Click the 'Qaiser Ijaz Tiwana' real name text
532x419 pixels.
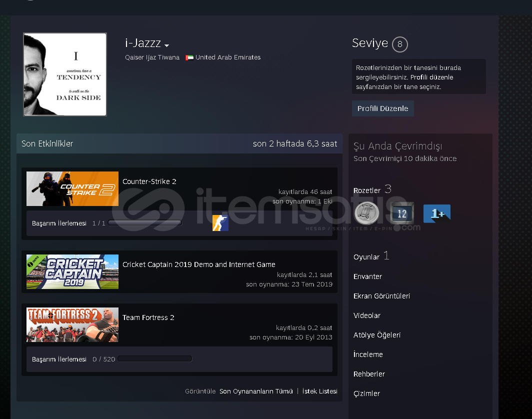point(152,57)
